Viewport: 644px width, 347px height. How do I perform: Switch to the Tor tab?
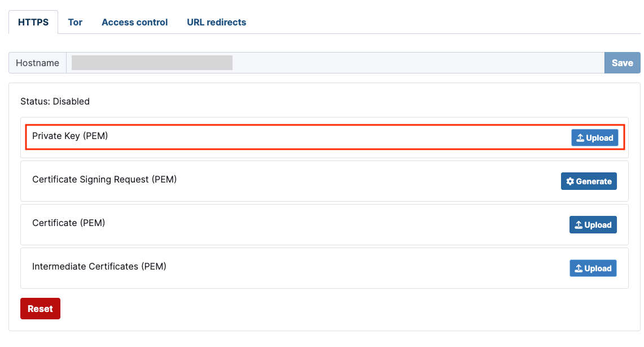click(x=75, y=22)
